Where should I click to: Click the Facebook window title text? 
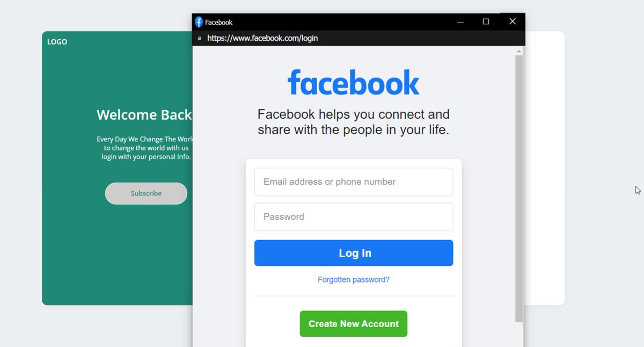point(218,23)
